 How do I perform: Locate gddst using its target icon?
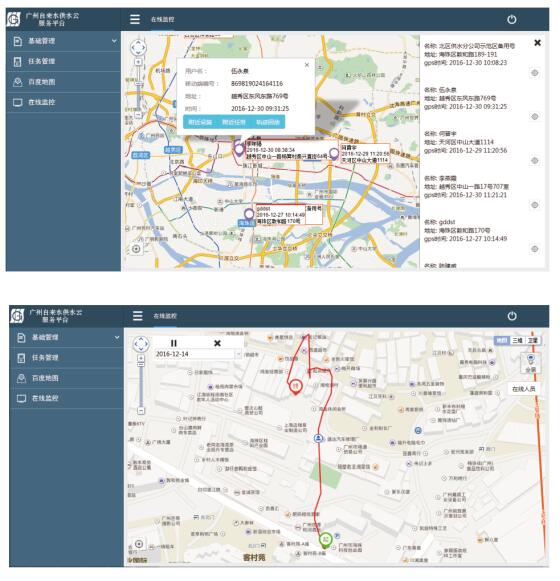coord(534,249)
